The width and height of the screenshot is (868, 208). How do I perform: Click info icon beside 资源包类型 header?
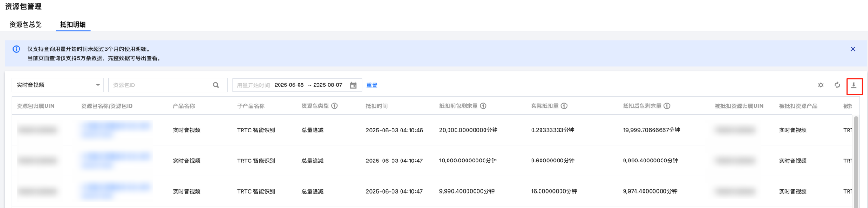pos(335,106)
